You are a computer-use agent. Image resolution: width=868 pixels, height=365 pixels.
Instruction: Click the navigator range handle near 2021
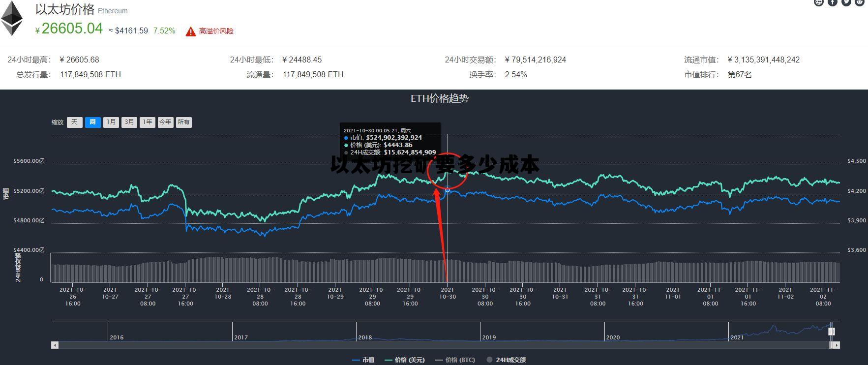coord(831,332)
